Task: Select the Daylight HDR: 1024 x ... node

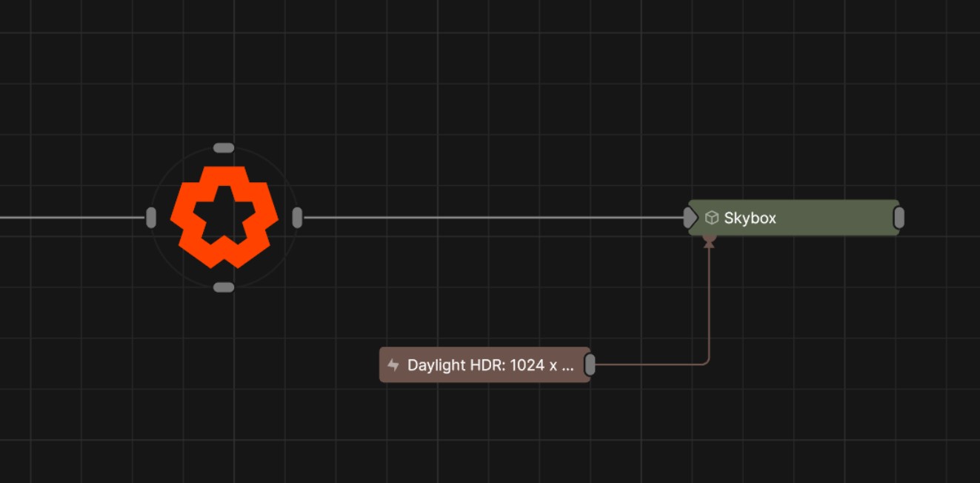Action: pos(490,365)
